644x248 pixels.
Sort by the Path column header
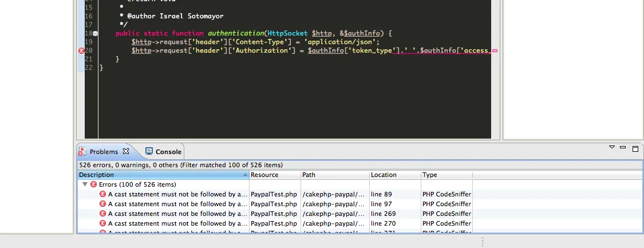pos(335,175)
